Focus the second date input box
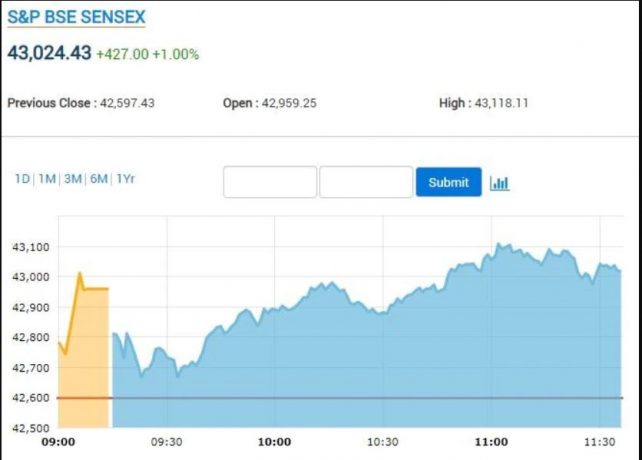 [366, 182]
